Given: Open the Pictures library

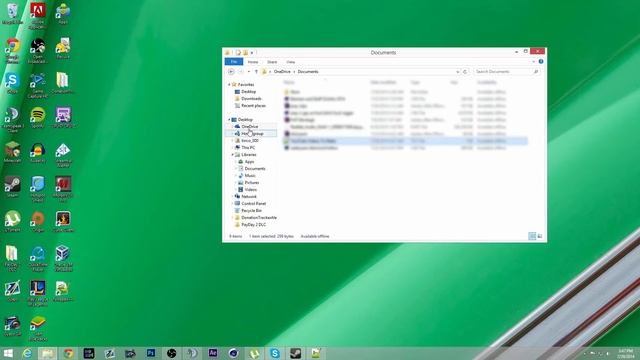Looking at the screenshot, I should coord(249,182).
